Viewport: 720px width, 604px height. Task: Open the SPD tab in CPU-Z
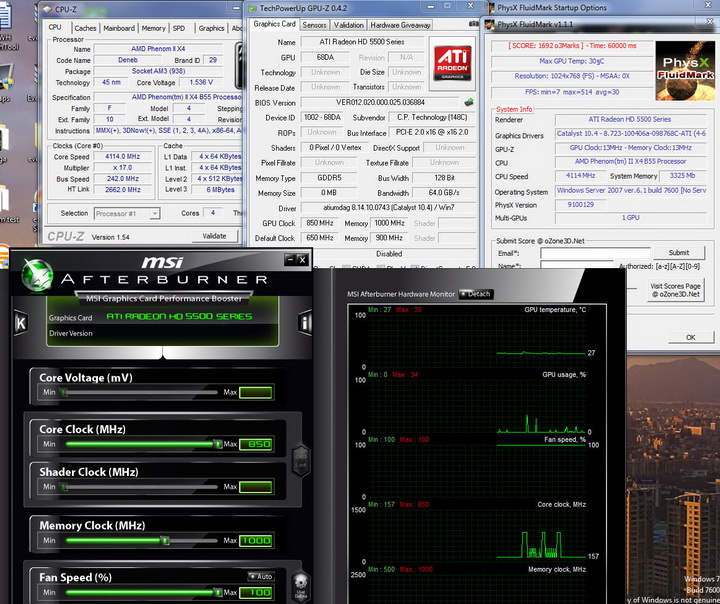[179, 28]
